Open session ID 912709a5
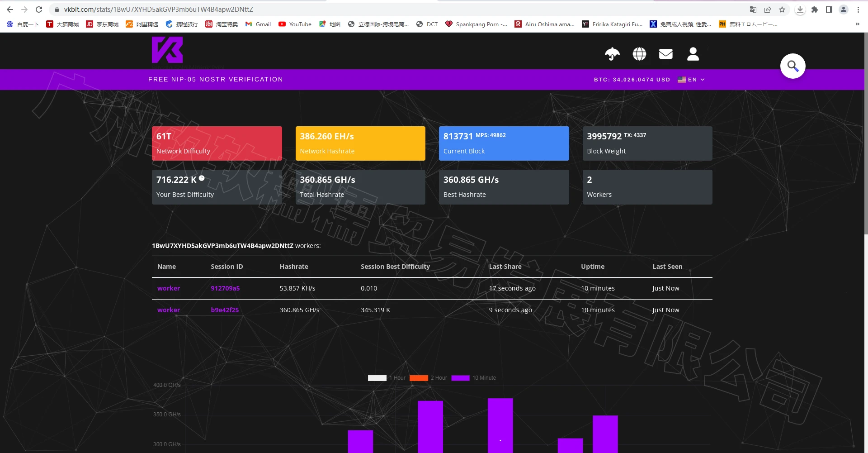 [225, 288]
